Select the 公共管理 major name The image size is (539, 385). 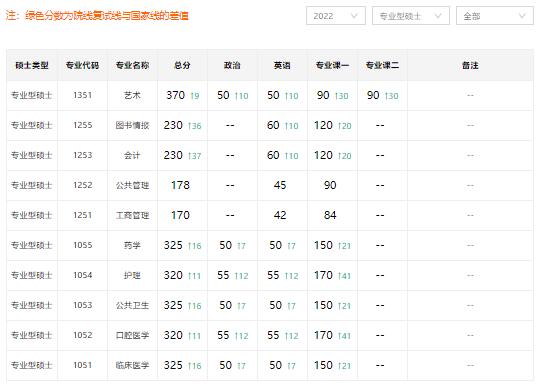[132, 185]
